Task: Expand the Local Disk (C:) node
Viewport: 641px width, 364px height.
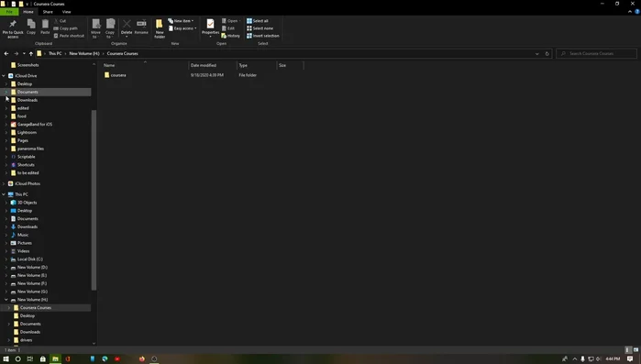Action: tap(6, 259)
